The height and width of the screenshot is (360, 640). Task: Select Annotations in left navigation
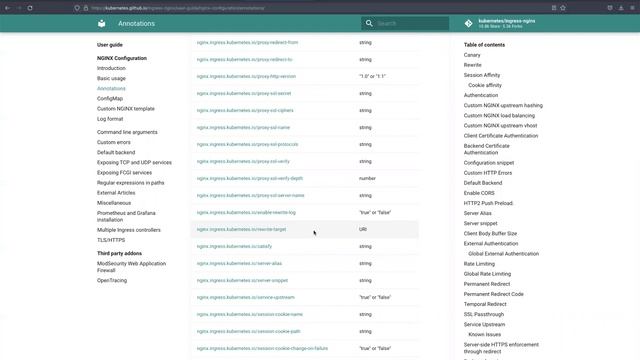(111, 89)
